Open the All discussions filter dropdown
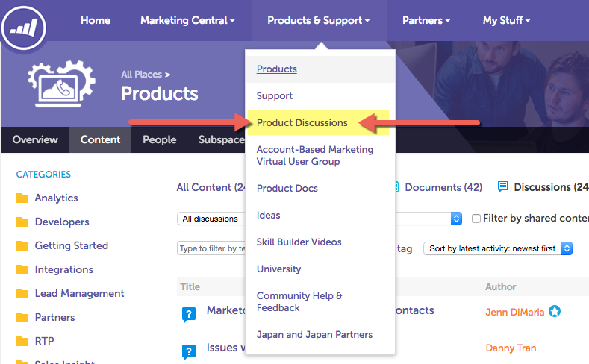 pos(211,219)
